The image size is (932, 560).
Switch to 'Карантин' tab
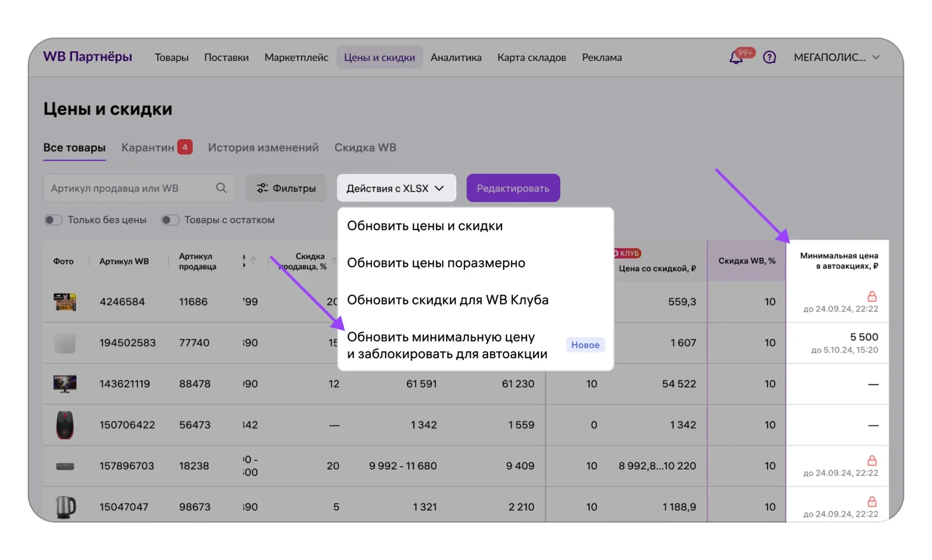tap(156, 147)
